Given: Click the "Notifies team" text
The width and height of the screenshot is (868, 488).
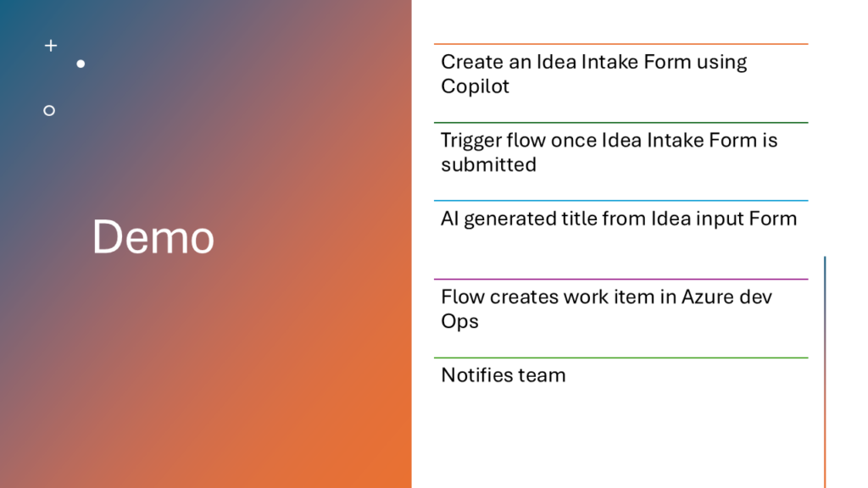Looking at the screenshot, I should [503, 374].
